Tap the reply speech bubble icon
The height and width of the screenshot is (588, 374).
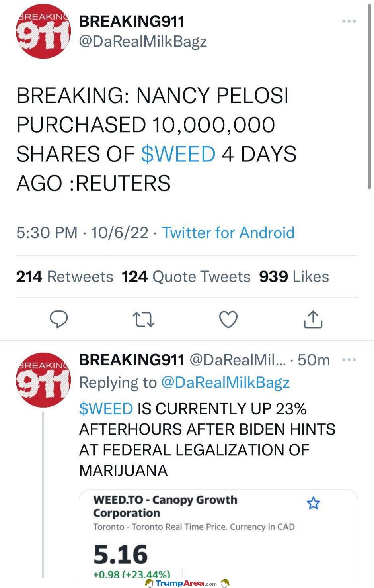click(59, 319)
